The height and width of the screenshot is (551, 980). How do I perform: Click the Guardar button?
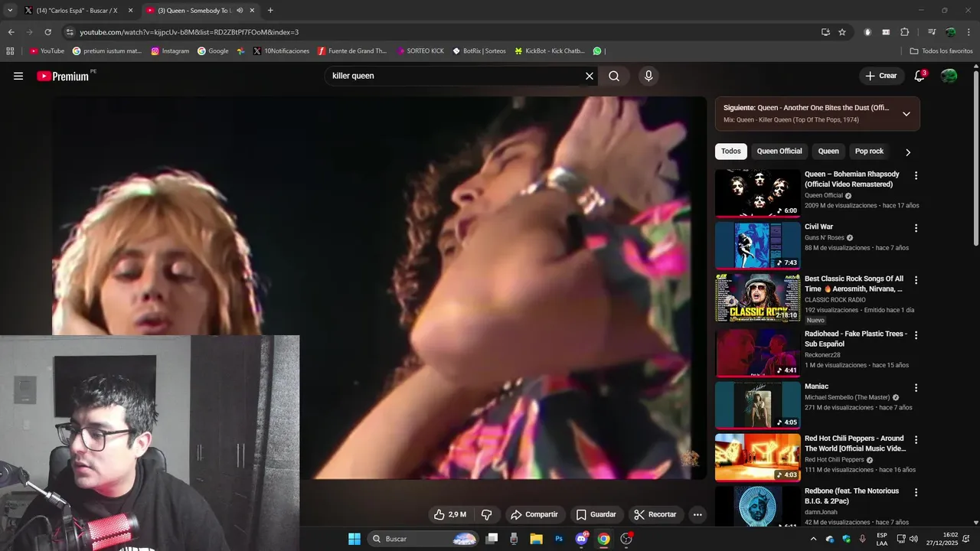596,514
